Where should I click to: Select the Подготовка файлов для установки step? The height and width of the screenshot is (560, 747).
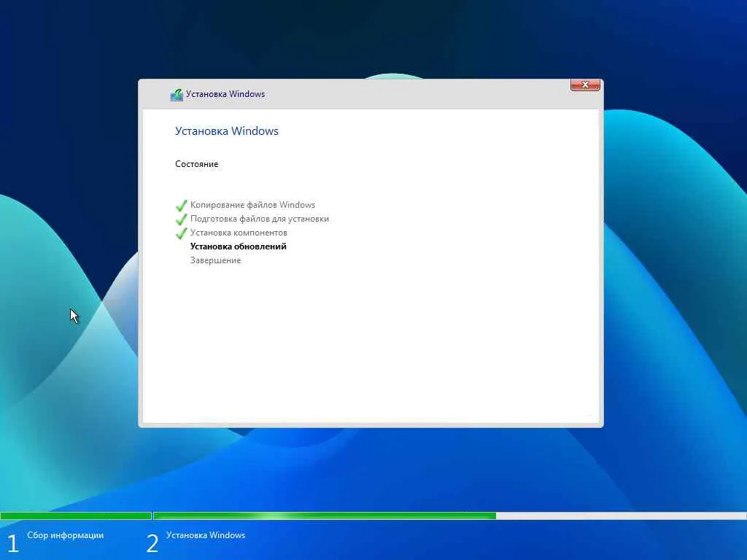point(259,219)
